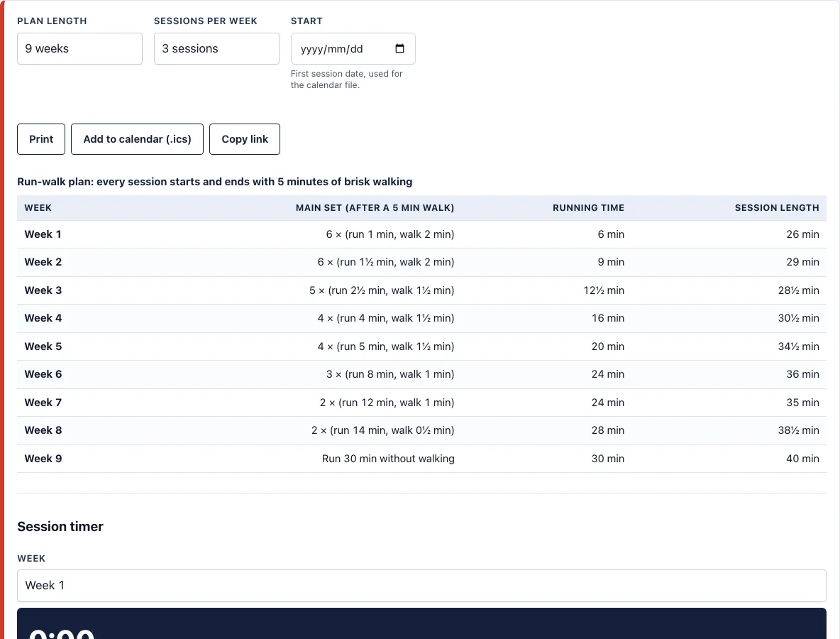
Task: Select the Week 4 row label
Action: pyautogui.click(x=43, y=318)
